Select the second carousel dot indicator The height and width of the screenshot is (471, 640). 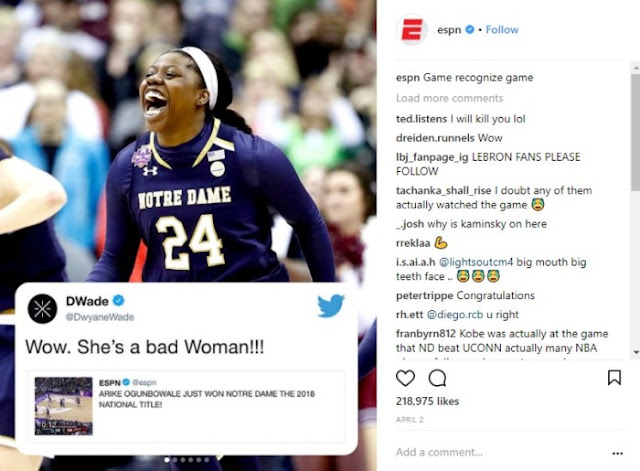click(x=175, y=460)
